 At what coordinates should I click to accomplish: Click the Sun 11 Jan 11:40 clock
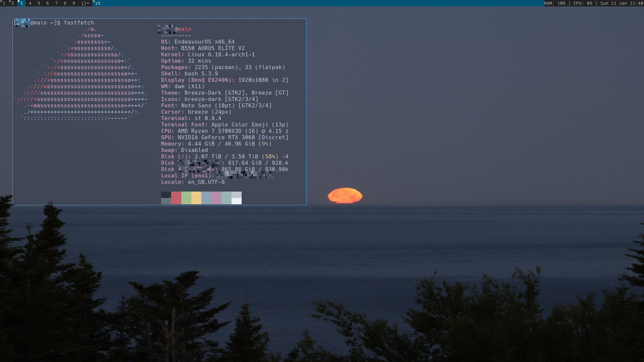click(x=622, y=3)
